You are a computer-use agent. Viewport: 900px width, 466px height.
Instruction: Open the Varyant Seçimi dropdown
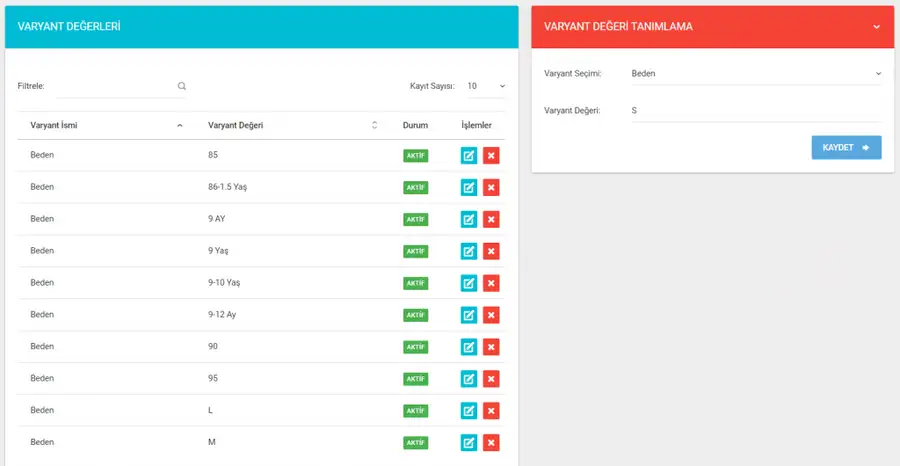click(x=756, y=73)
